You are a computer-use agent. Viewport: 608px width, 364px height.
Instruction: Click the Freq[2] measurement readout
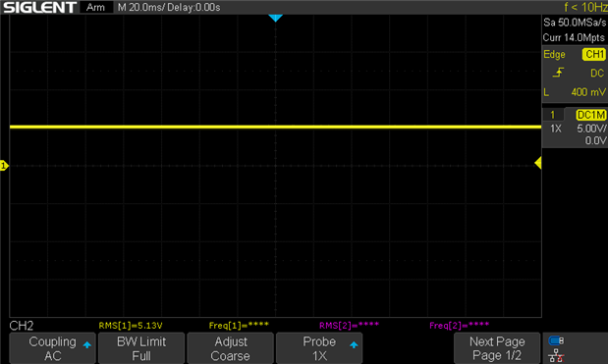pos(459,326)
